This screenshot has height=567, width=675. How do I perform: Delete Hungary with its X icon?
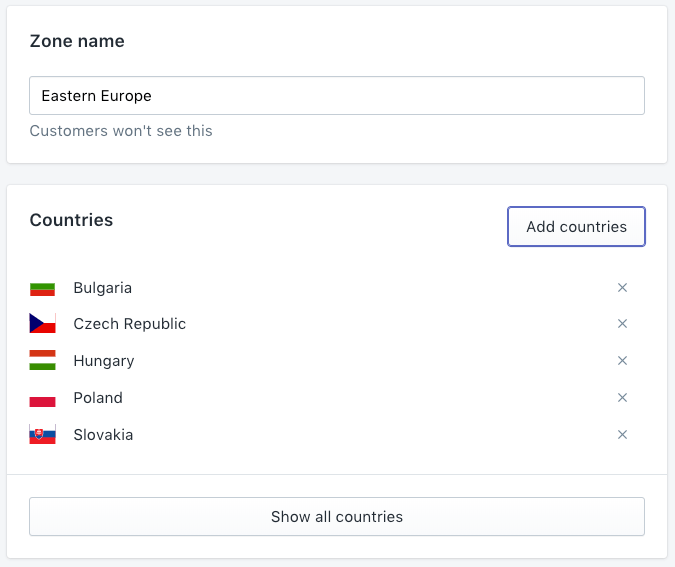[622, 361]
